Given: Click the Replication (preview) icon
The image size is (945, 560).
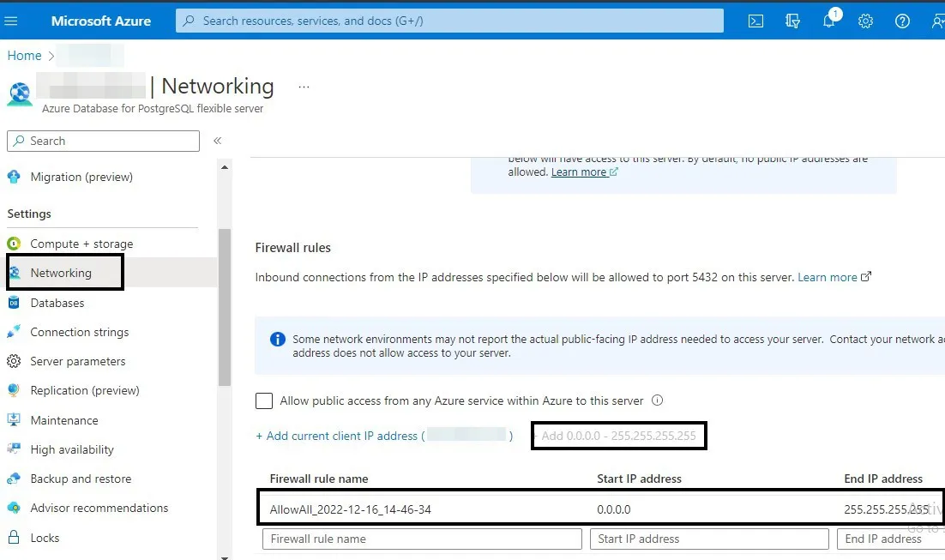Looking at the screenshot, I should pos(14,390).
